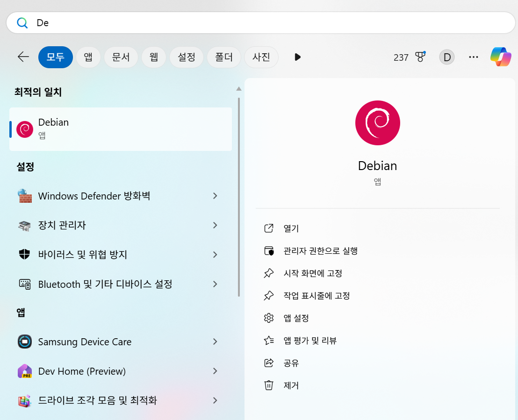Screen dimensions: 518x420
Task: Click the pin icon for 시작 화면에 고정
Action: point(269,273)
